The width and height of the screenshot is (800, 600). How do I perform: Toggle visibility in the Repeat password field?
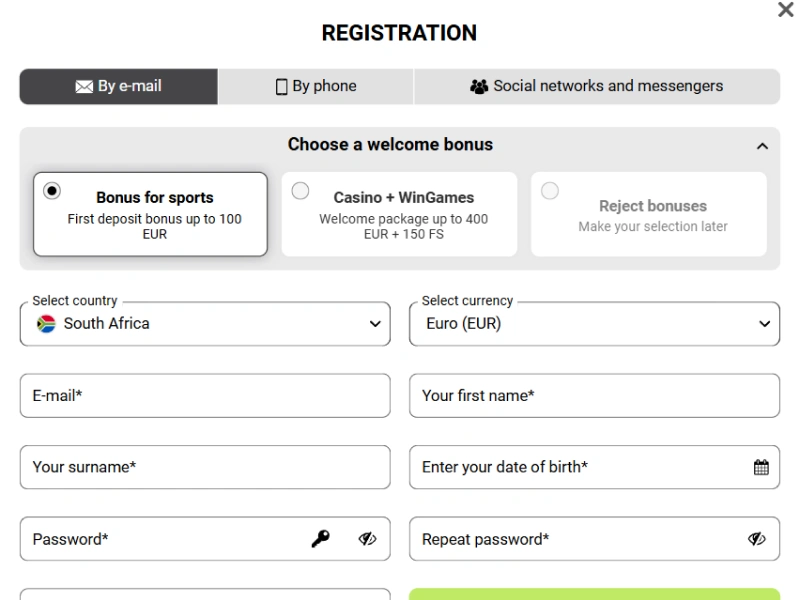(758, 538)
